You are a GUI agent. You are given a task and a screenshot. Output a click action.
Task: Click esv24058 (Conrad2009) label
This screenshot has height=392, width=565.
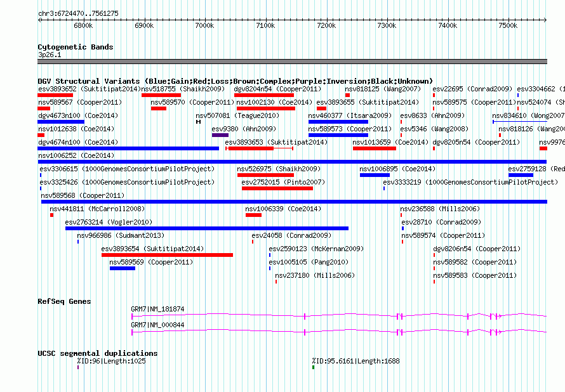click(x=291, y=235)
